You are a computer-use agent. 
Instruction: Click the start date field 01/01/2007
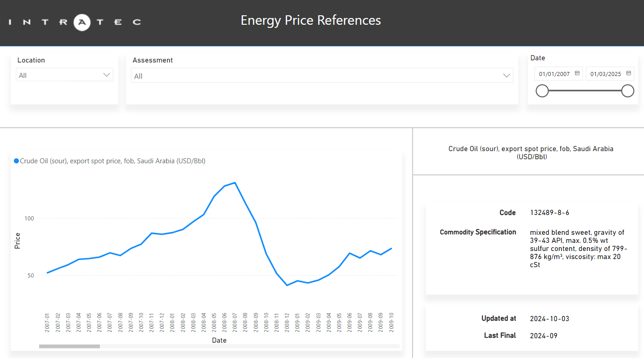tap(554, 74)
